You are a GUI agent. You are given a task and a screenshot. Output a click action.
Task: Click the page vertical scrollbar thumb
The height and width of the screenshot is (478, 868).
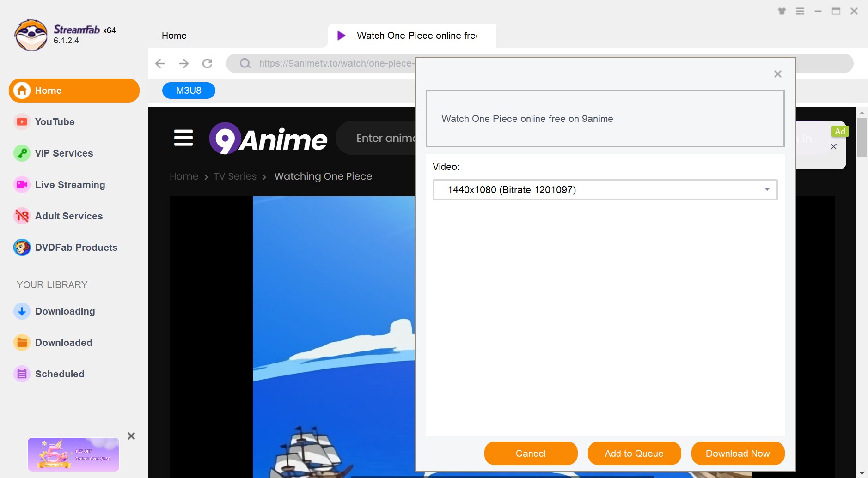pyautogui.click(x=862, y=138)
